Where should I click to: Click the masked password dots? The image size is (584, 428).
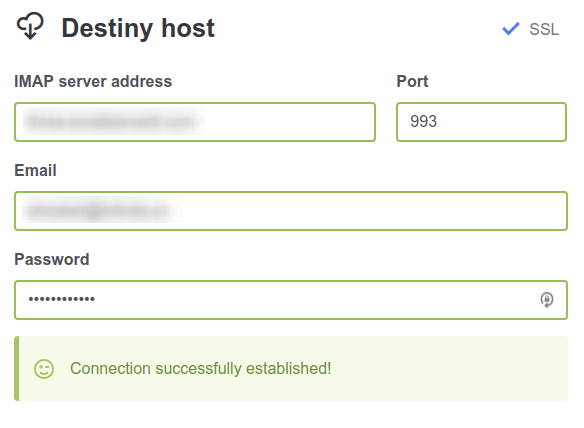tap(61, 299)
